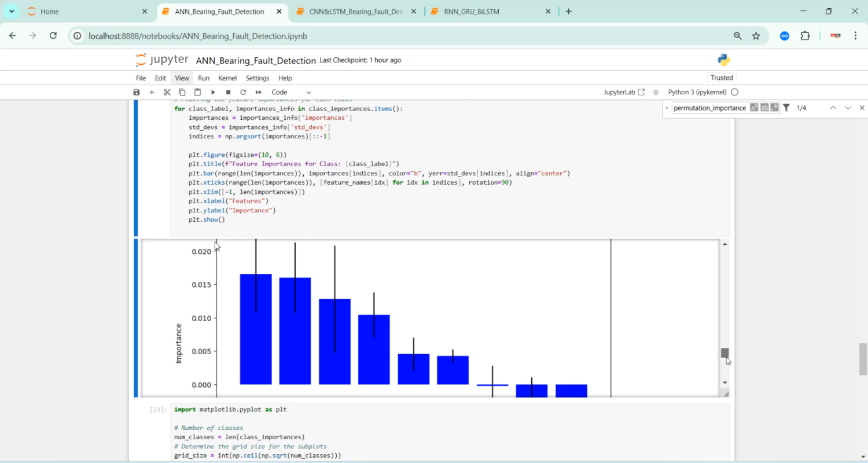Toggle match case in the search bar
Screen dimensions: 868x463
tap(754, 107)
